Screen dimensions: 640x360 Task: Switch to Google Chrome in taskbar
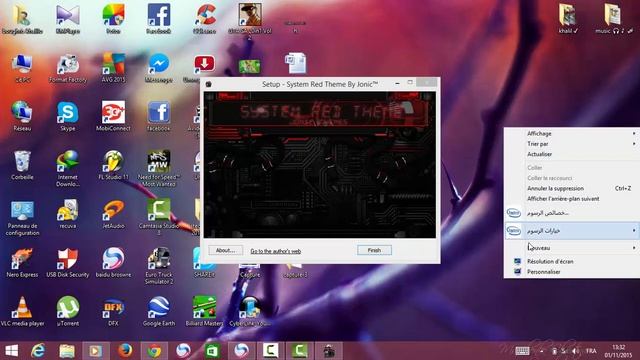pyautogui.click(x=154, y=351)
